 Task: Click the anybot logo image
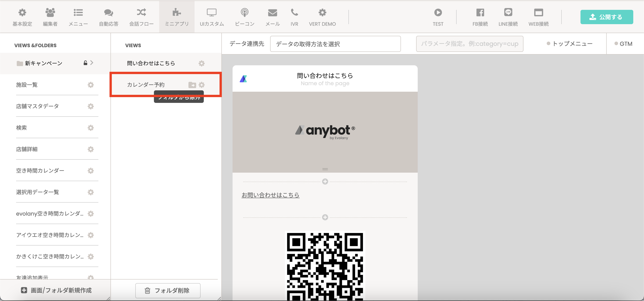(x=325, y=132)
